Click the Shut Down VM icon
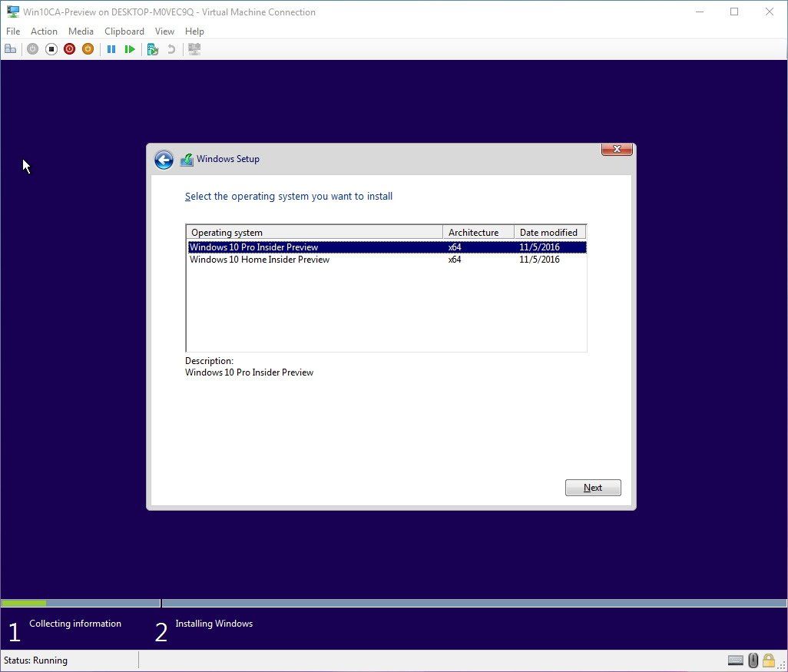The height and width of the screenshot is (672, 788). 69,48
